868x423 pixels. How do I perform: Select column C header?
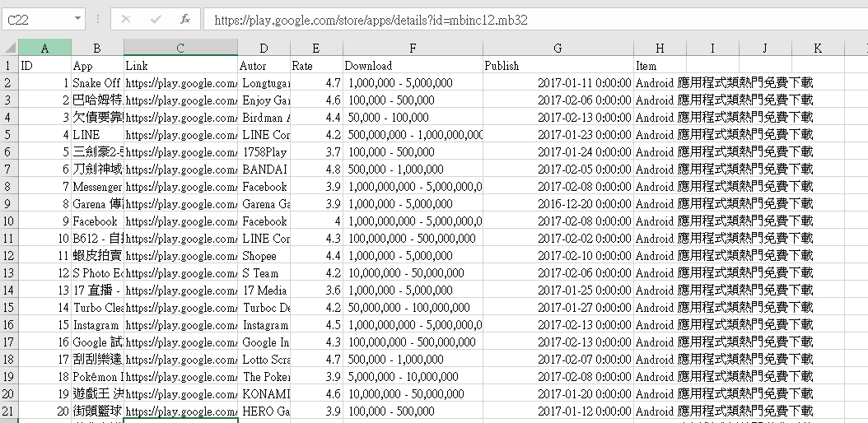[180, 48]
